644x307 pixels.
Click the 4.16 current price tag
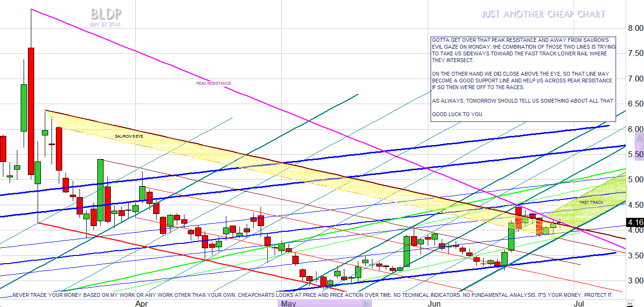[634, 222]
